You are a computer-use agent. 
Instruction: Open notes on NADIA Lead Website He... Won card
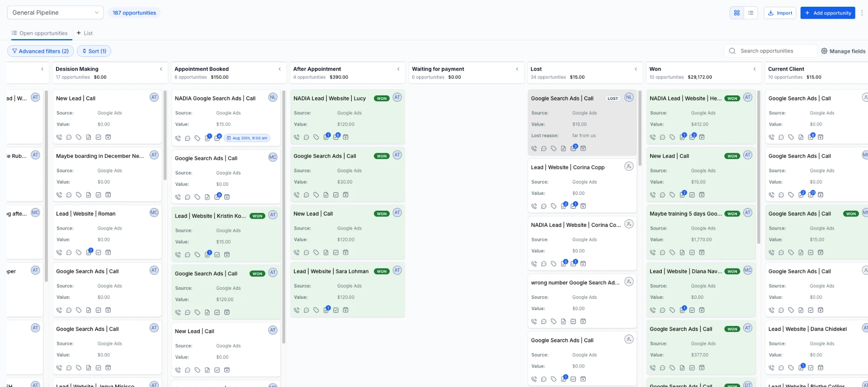tap(682, 137)
